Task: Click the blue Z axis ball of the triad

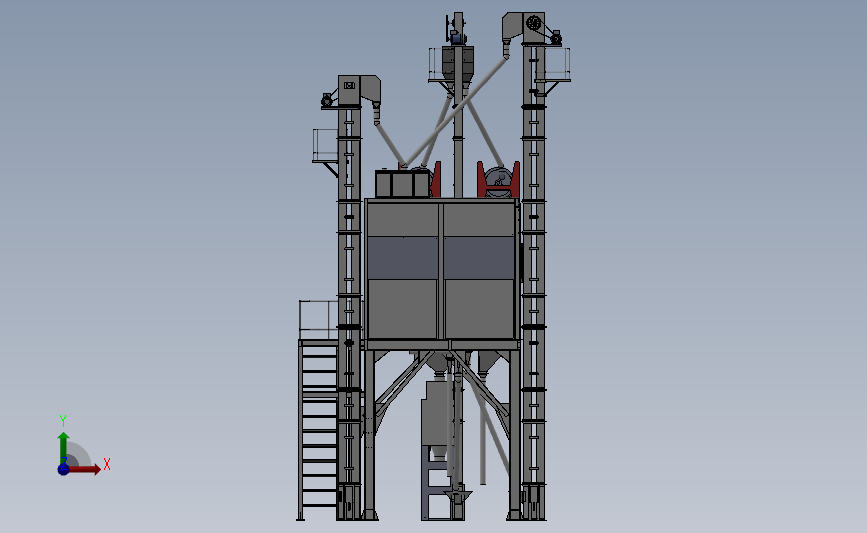Action: [x=64, y=469]
